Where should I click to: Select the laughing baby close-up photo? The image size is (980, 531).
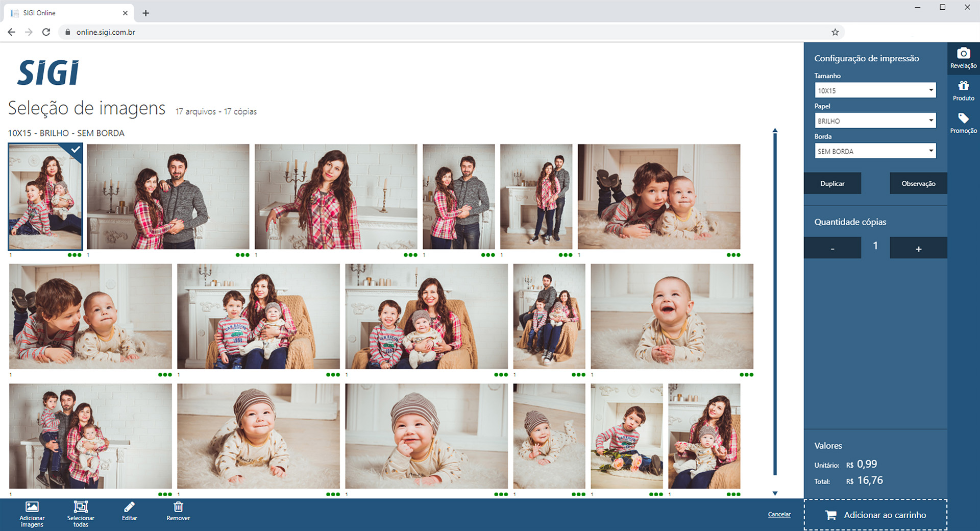point(672,316)
